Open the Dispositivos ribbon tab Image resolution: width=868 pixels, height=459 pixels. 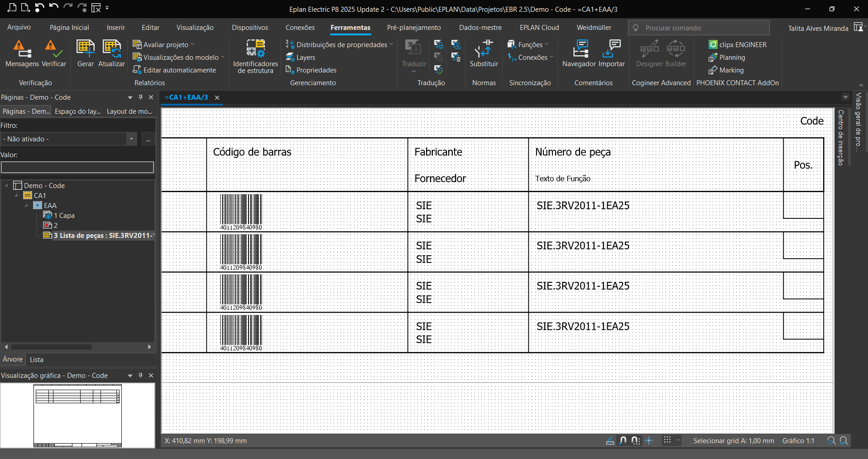[250, 27]
